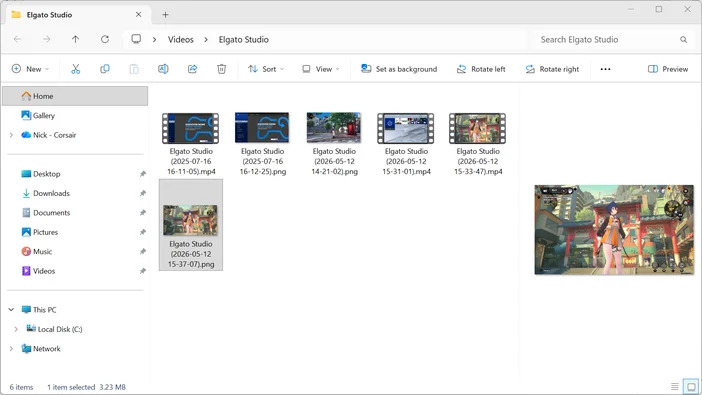Viewport: 702px width, 395px height.
Task: Expand the Network tree node
Action: (x=11, y=348)
